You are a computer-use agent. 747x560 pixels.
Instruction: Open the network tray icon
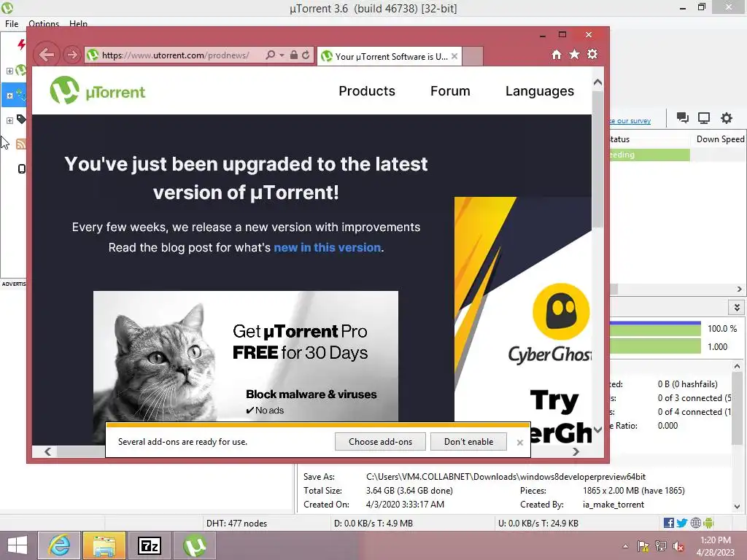point(661,546)
